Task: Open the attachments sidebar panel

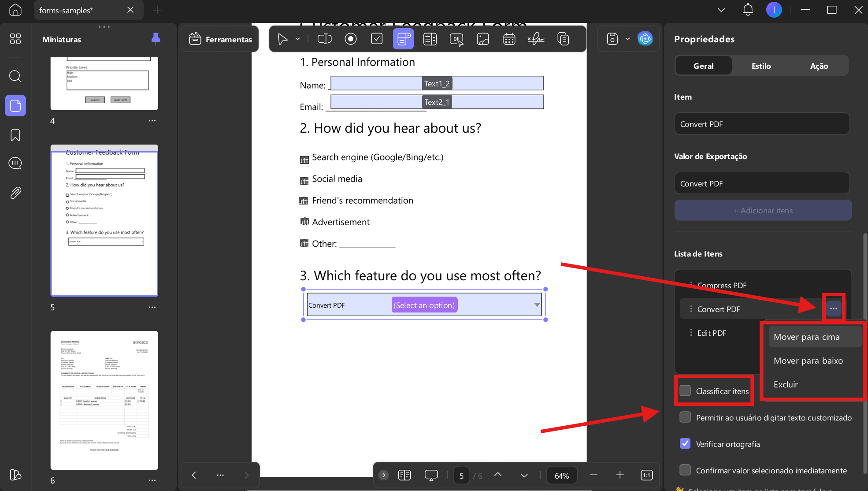Action: pos(15,193)
